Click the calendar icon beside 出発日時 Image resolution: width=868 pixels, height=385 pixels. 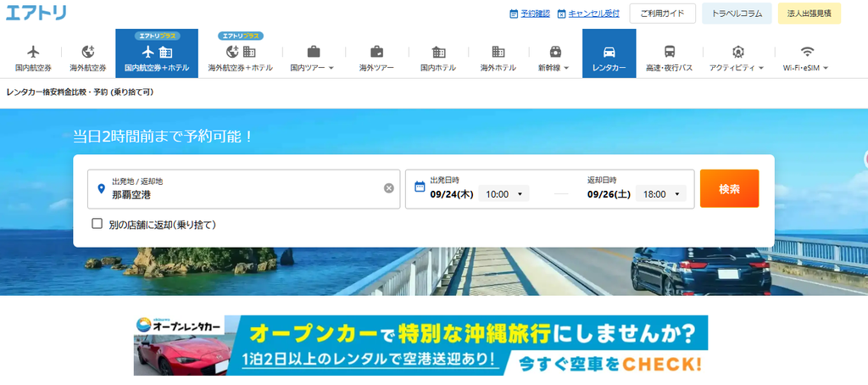420,186
